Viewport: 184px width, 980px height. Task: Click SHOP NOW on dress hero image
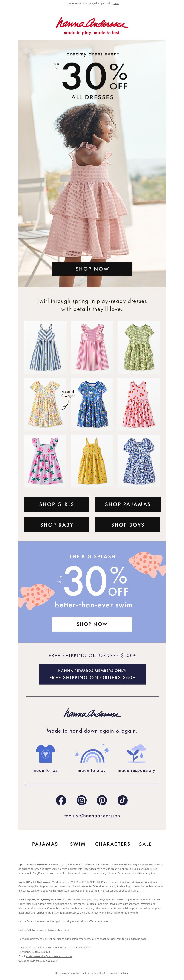tap(92, 269)
